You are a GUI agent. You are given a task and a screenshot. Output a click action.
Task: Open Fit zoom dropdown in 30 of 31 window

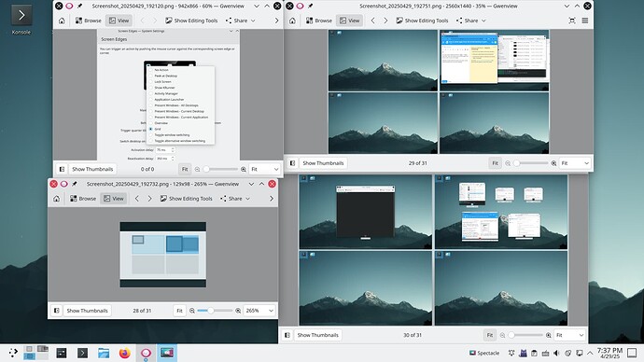[x=568, y=335]
